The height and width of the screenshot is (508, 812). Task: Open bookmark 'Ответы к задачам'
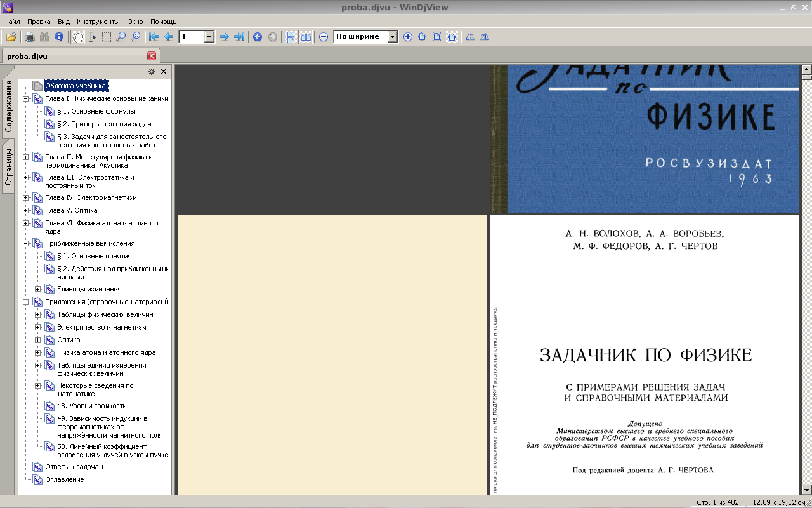74,467
